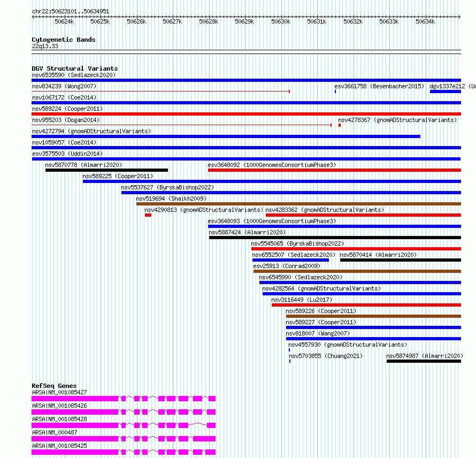476x458 pixels.
Task: Select the ARSA|NM_001085426 transcript label
Action: pos(59,406)
